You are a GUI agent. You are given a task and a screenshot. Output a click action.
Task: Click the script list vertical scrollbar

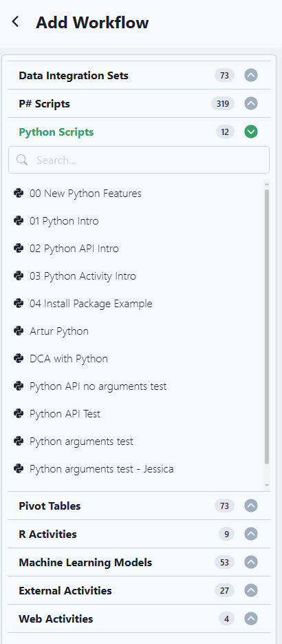267,326
